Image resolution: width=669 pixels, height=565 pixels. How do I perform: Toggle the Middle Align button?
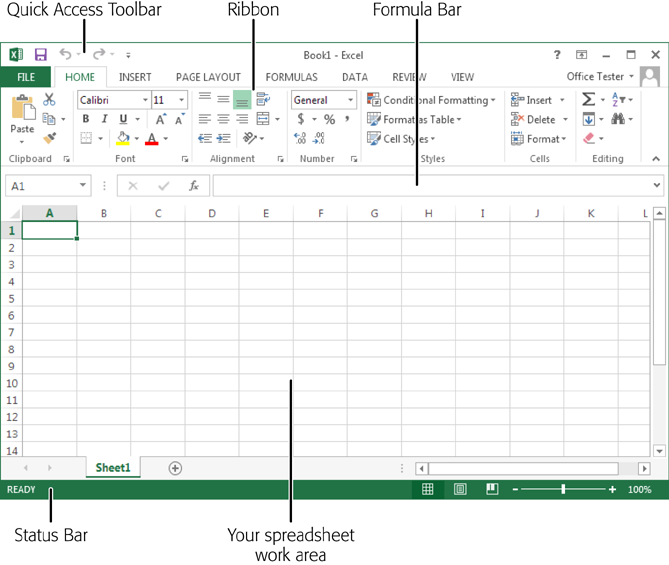[x=223, y=100]
